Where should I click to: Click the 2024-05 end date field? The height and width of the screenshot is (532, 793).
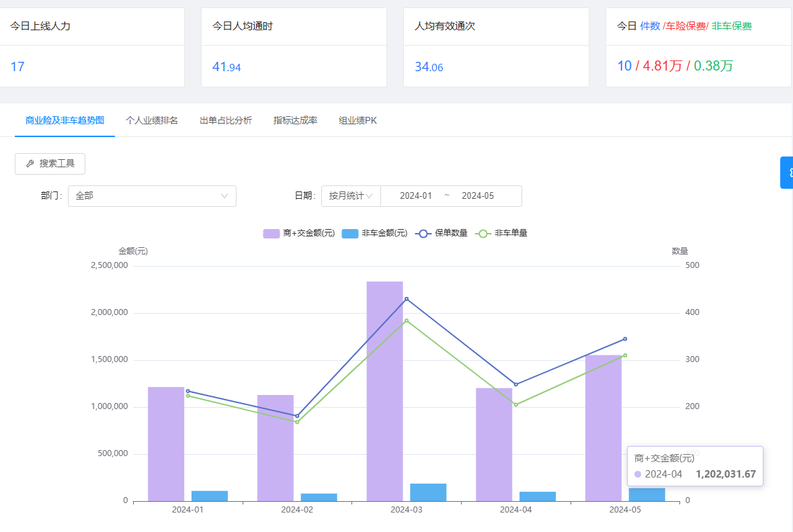click(478, 196)
